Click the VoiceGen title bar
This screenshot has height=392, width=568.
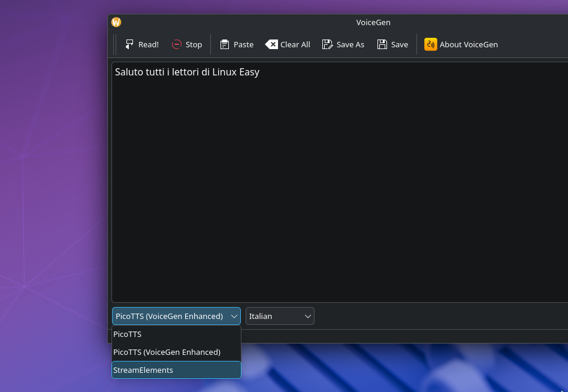click(373, 22)
